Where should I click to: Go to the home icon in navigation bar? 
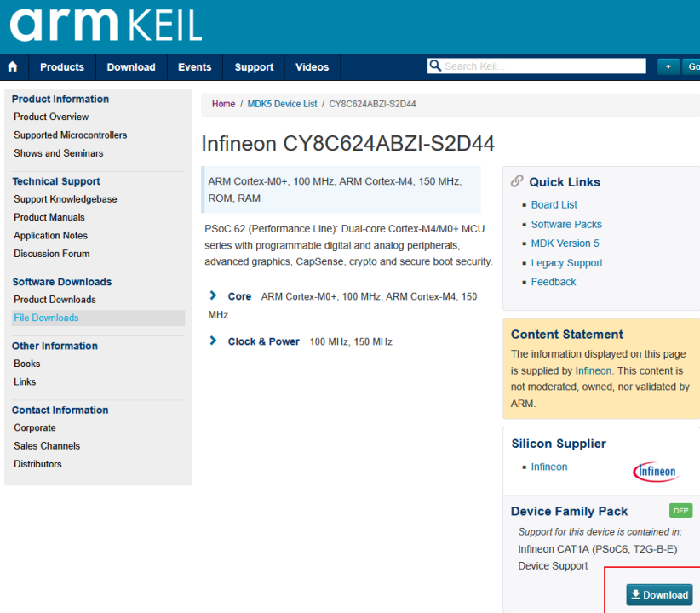point(13,67)
